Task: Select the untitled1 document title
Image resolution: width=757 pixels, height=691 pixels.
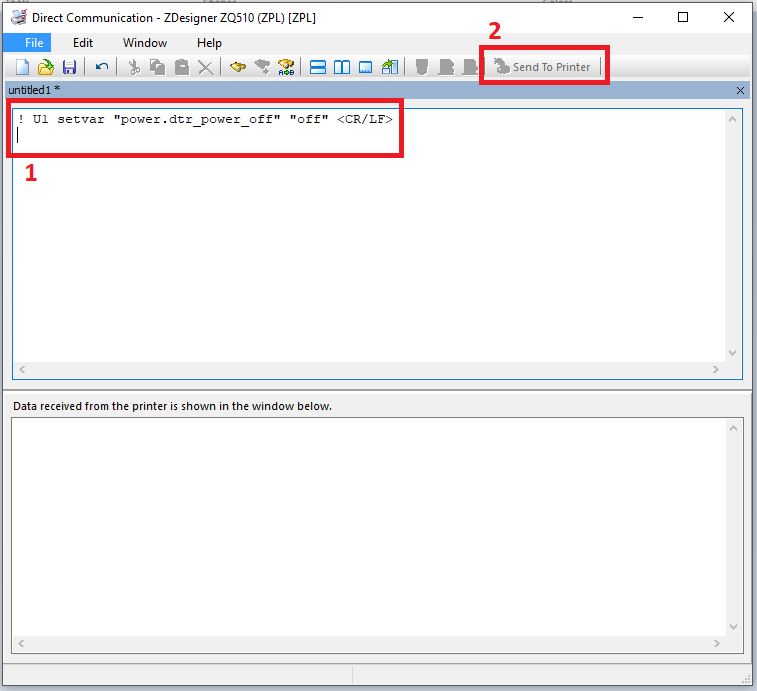Action: (x=34, y=90)
